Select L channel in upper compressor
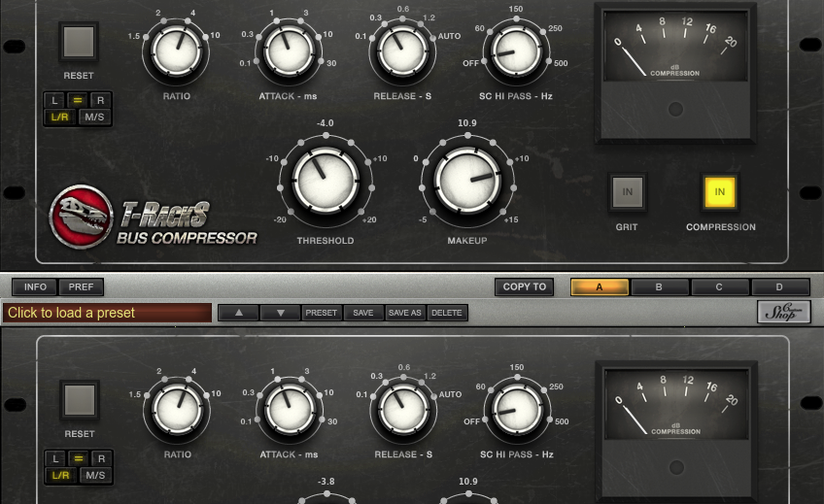This screenshot has height=504, width=824. click(x=54, y=100)
